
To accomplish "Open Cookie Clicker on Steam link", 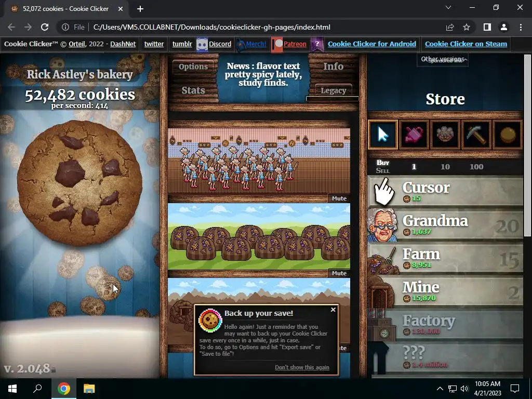I will pyautogui.click(x=466, y=44).
